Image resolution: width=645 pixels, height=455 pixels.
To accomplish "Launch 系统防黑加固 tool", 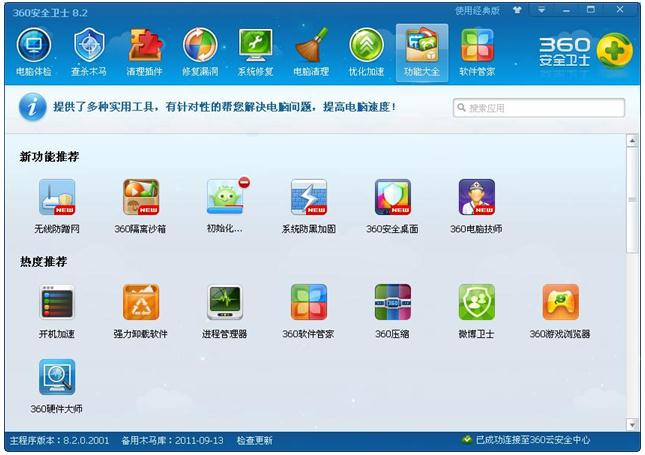I will [309, 206].
